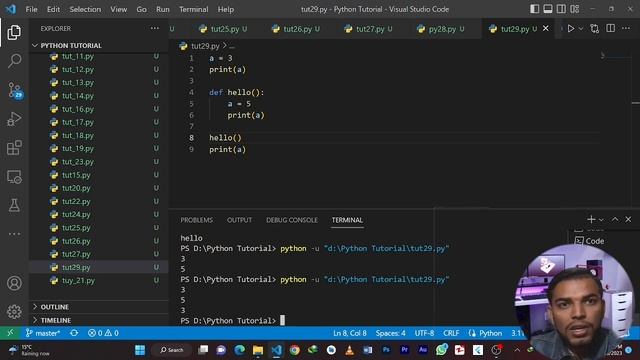The image size is (640, 360).
Task: Switch to the py28.py editor tab
Action: pos(442,29)
